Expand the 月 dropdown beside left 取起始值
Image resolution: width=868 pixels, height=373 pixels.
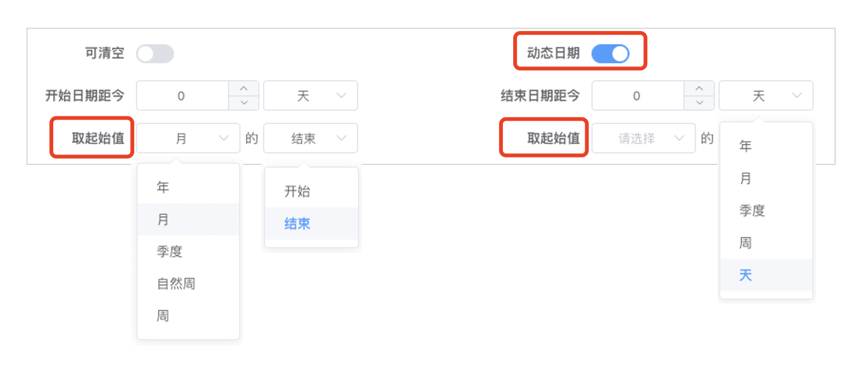[189, 138]
